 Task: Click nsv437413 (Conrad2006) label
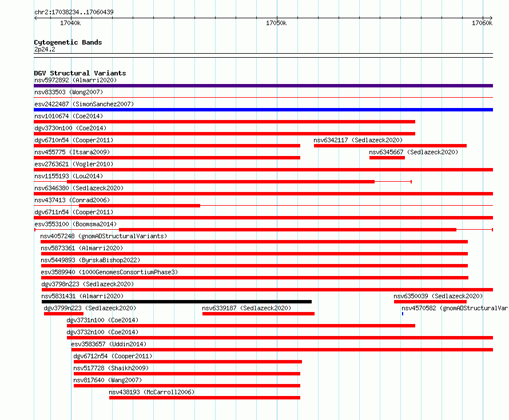tap(72, 200)
